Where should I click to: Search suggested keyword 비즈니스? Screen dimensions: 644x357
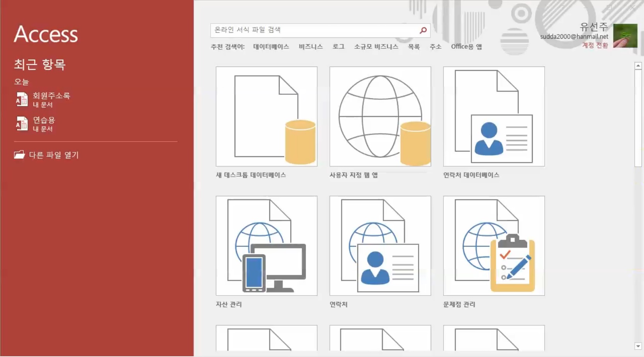pos(311,46)
